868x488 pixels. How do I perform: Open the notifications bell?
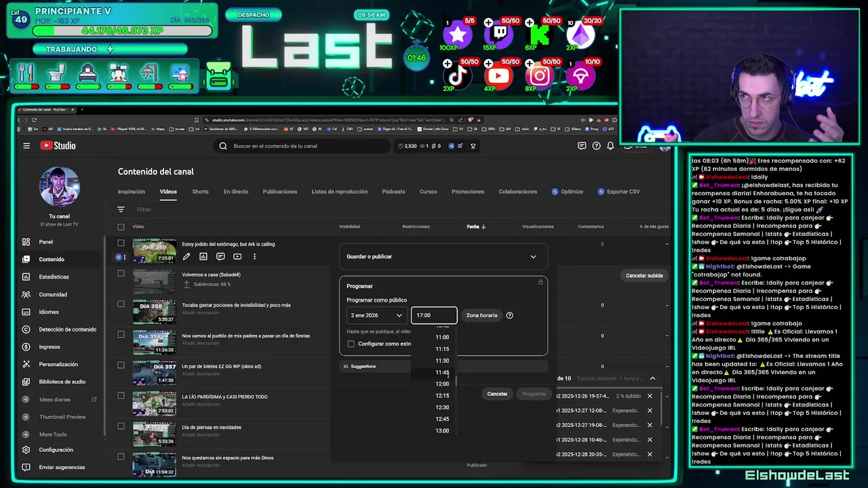click(x=610, y=146)
